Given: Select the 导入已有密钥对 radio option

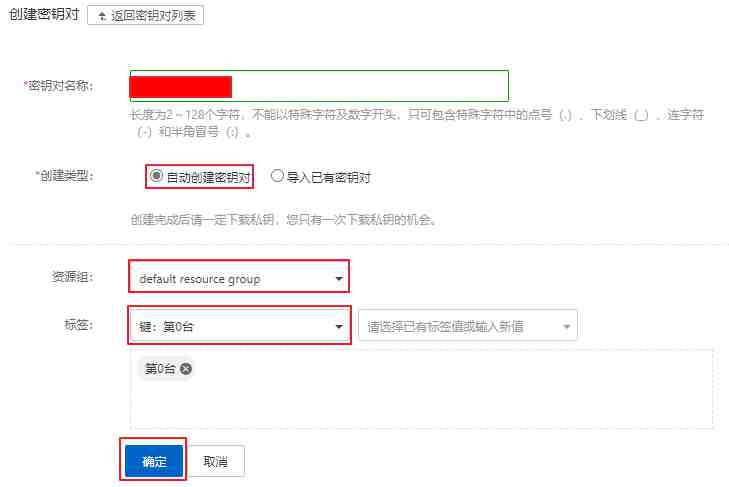Looking at the screenshot, I should [277, 176].
